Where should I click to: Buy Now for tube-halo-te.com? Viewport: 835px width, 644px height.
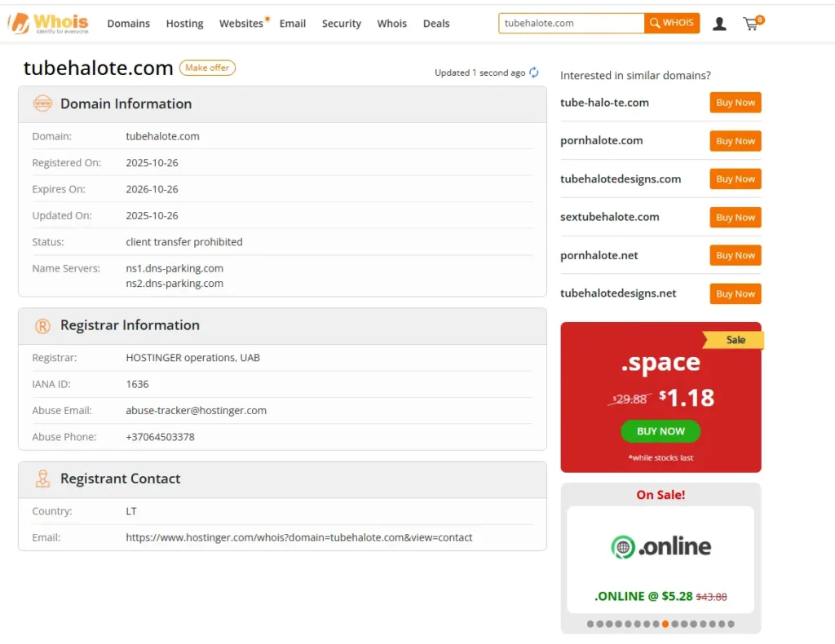(735, 102)
